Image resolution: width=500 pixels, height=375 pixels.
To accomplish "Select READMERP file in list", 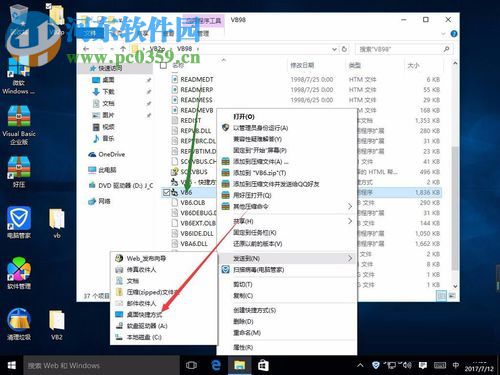I will tap(197, 90).
